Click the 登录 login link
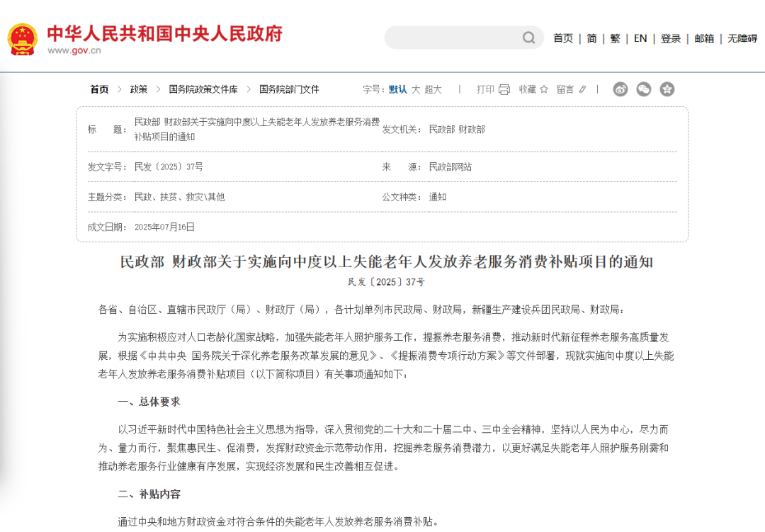The height and width of the screenshot is (532, 765). pyautogui.click(x=670, y=38)
